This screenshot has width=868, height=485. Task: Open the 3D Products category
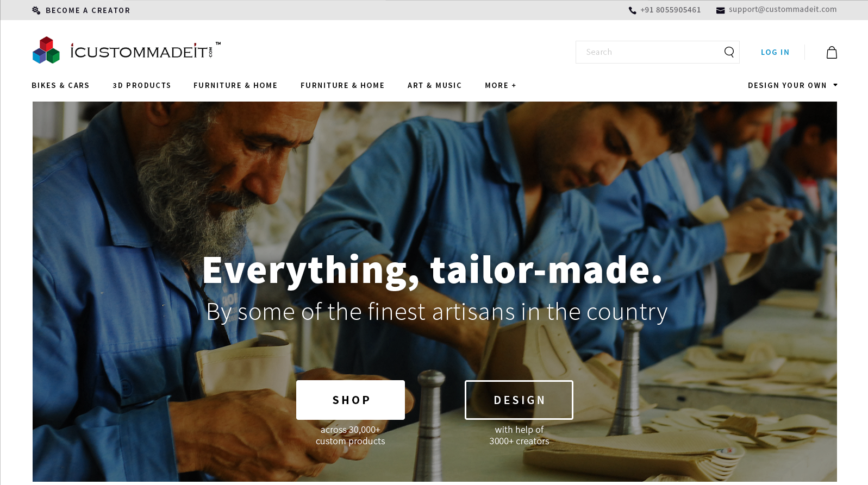pyautogui.click(x=142, y=85)
